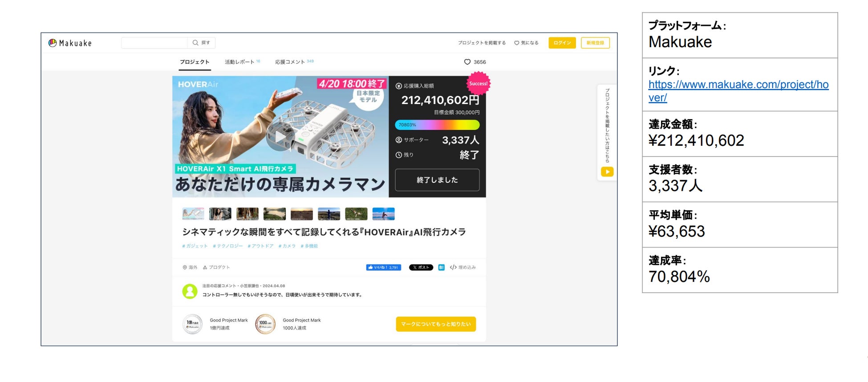Click the ログイン button
This screenshot has height=382, width=868.
[x=562, y=43]
